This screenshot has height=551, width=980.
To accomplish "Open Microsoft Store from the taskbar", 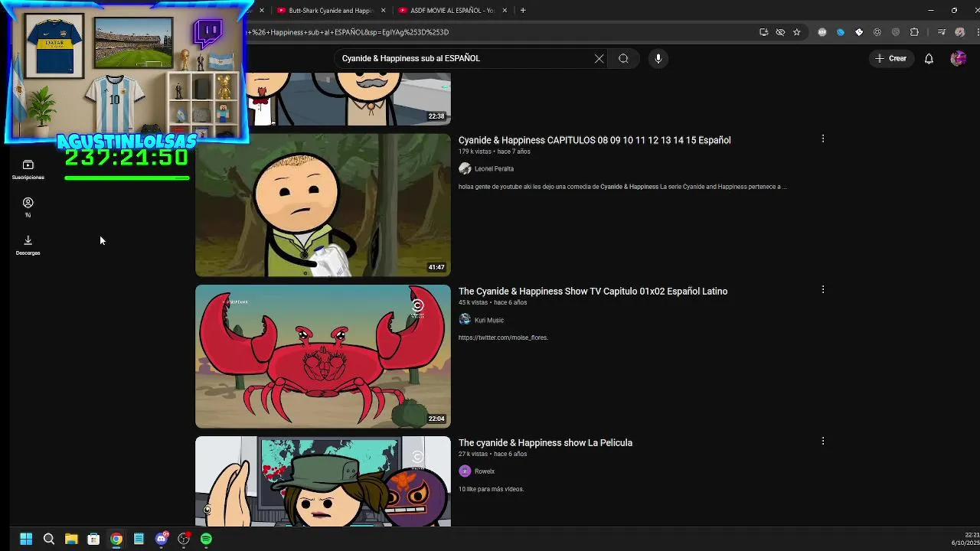I will (x=93, y=539).
